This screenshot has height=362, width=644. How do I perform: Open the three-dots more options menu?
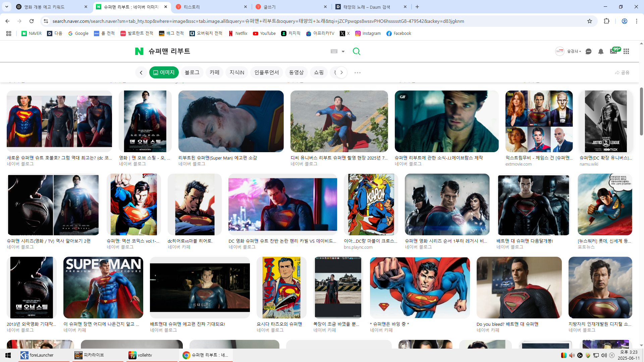point(358,72)
